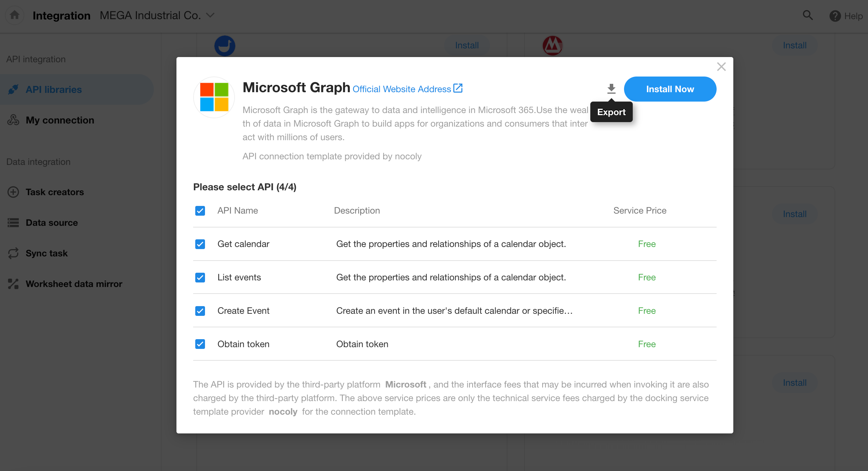Open the Help question mark icon
This screenshot has height=471, width=868.
(835, 16)
